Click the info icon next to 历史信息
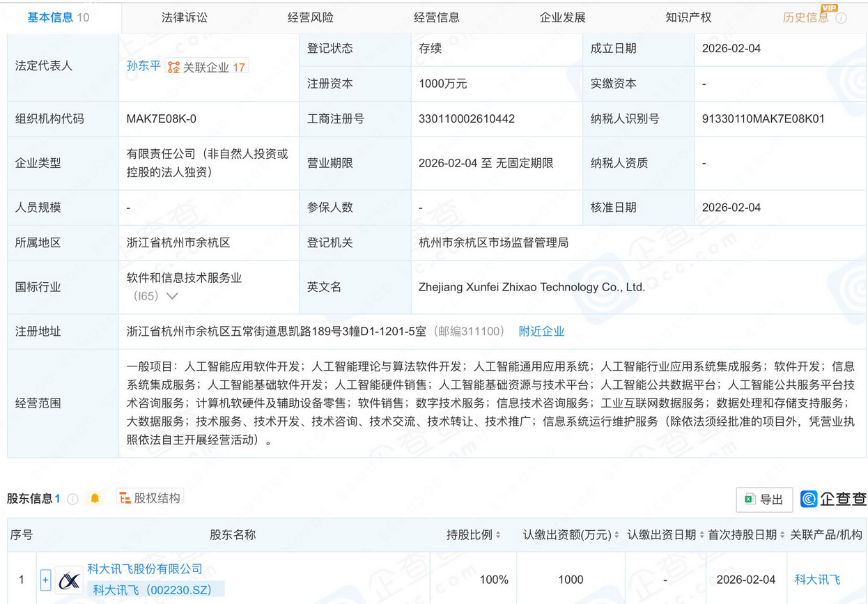 coord(842,18)
